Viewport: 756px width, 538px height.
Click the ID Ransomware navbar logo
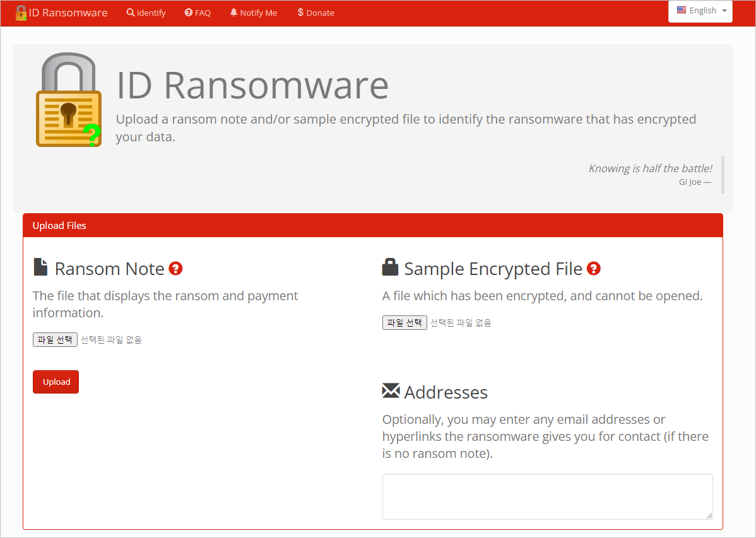click(61, 13)
